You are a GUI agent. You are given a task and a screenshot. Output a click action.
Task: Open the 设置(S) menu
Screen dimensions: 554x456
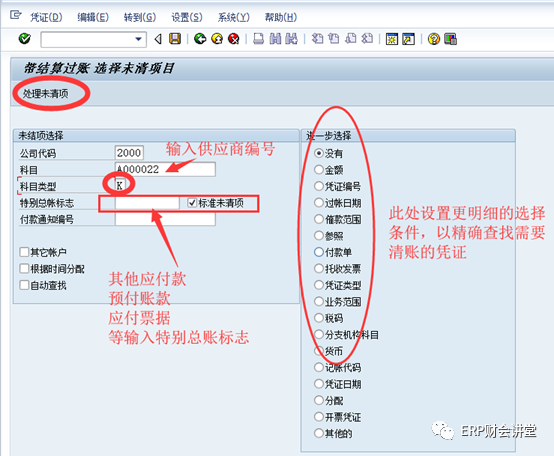click(x=187, y=17)
